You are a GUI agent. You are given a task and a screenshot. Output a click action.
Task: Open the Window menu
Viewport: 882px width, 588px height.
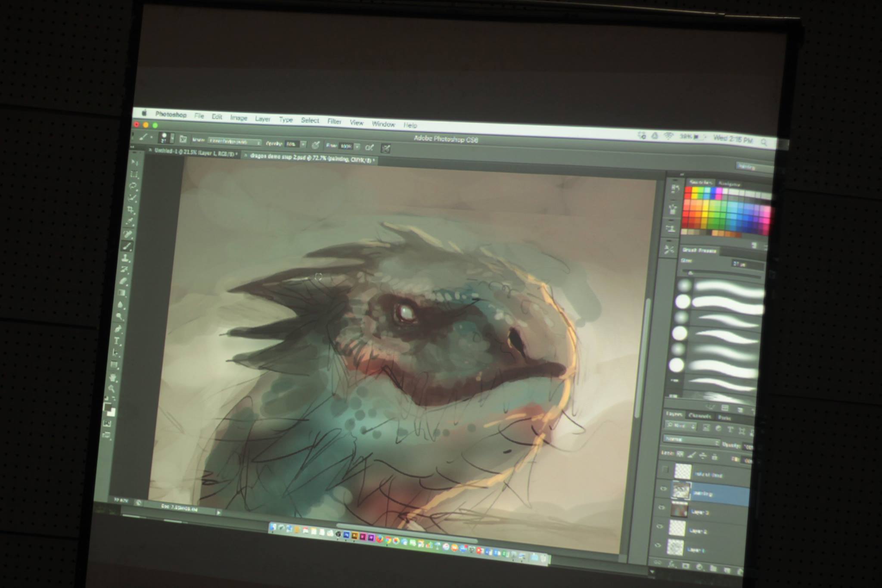click(x=383, y=124)
